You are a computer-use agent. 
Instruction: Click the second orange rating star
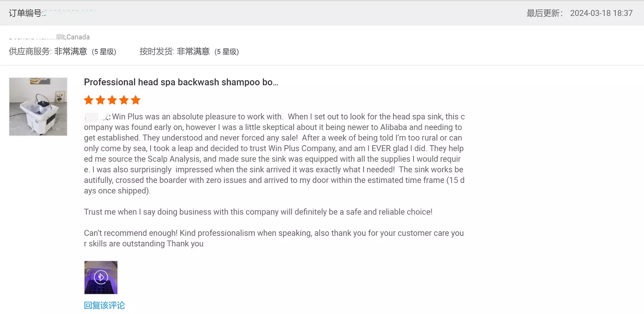[x=100, y=100]
